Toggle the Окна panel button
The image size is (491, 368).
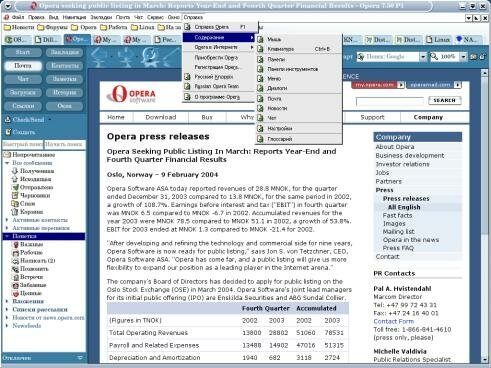[x=65, y=106]
